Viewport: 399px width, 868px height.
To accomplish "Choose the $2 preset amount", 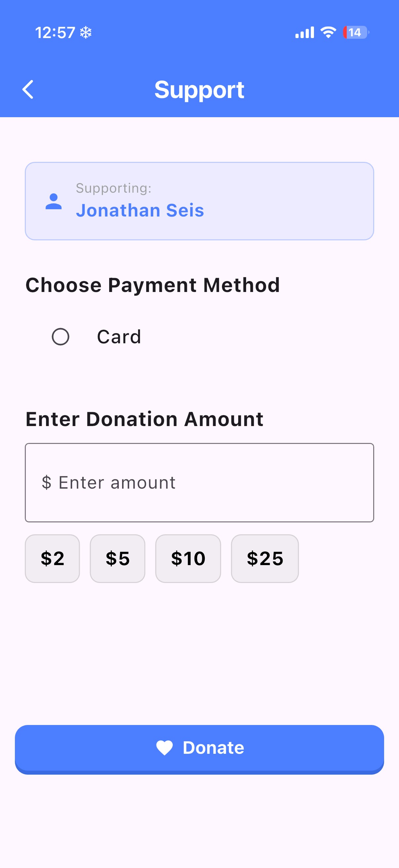I will [53, 558].
